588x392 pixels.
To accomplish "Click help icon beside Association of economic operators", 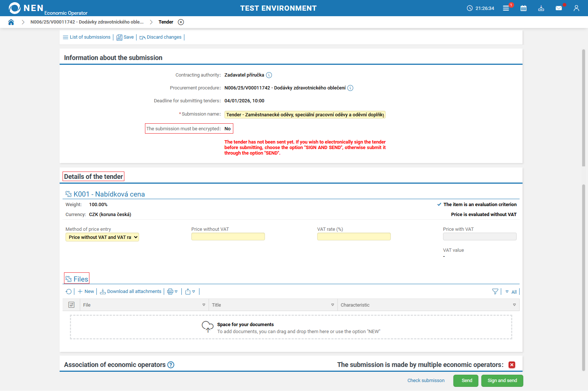I will point(171,365).
